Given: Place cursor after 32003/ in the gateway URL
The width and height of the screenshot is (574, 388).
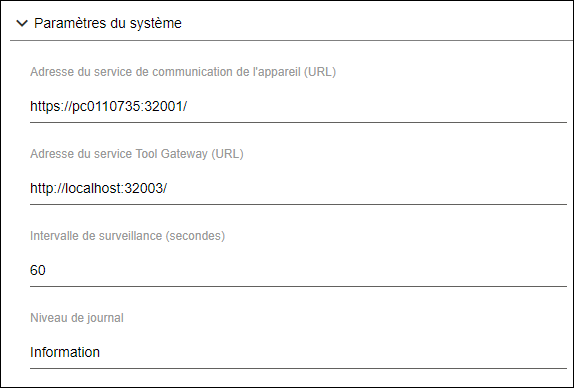Looking at the screenshot, I should pyautogui.click(x=167, y=188).
